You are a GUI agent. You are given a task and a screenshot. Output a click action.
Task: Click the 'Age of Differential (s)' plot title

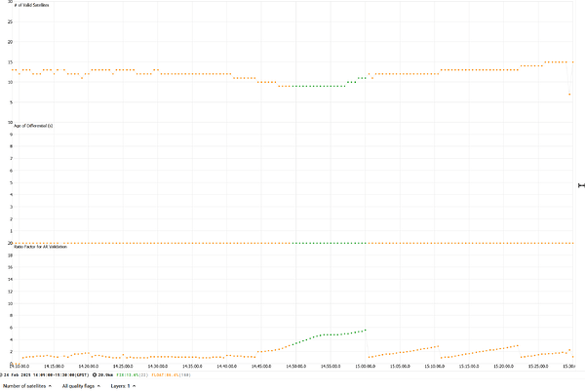(x=33, y=126)
